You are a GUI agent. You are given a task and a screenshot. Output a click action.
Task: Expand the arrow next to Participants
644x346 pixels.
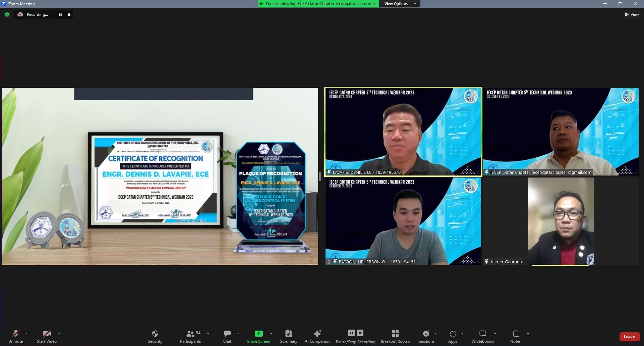coord(208,334)
